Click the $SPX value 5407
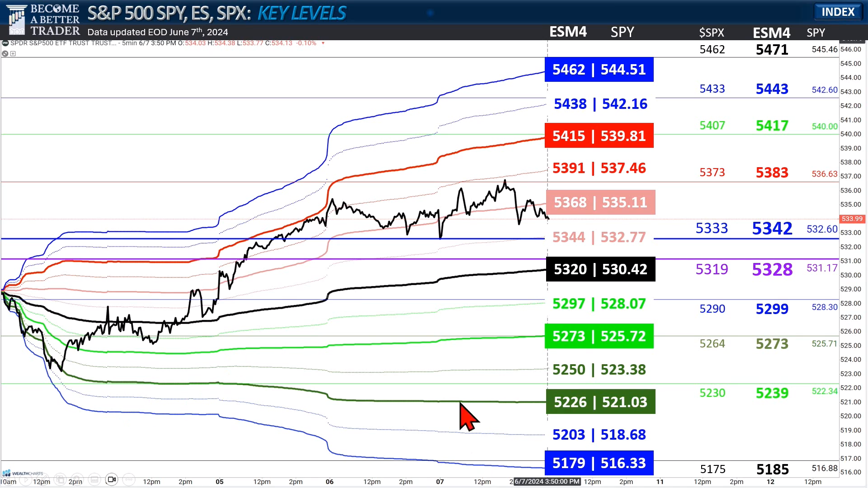Image resolution: width=868 pixels, height=488 pixels. [x=712, y=126]
